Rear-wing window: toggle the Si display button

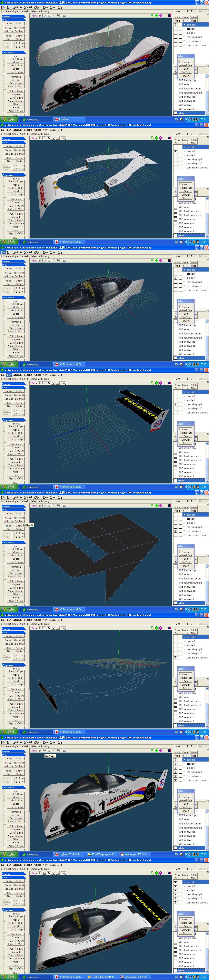[54, 383]
